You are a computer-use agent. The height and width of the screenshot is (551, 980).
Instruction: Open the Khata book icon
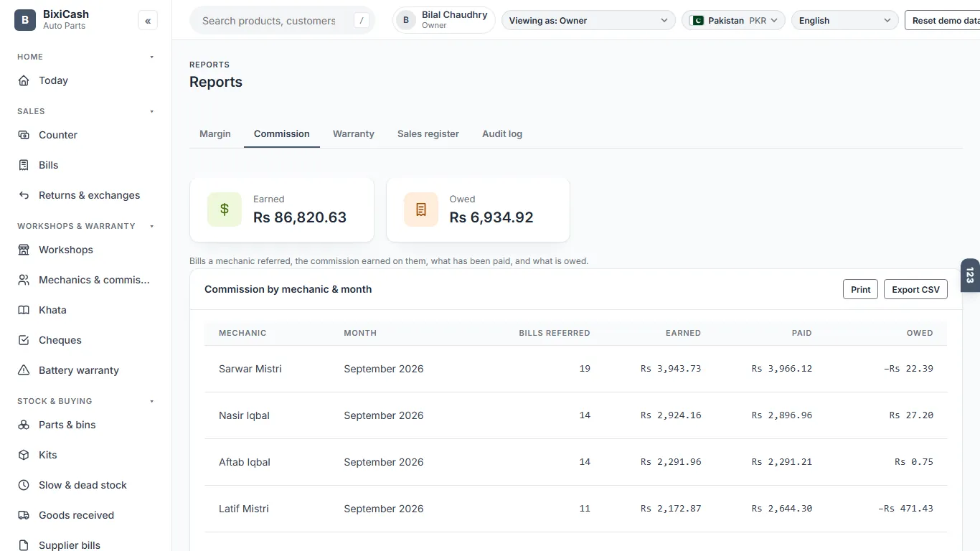point(24,310)
